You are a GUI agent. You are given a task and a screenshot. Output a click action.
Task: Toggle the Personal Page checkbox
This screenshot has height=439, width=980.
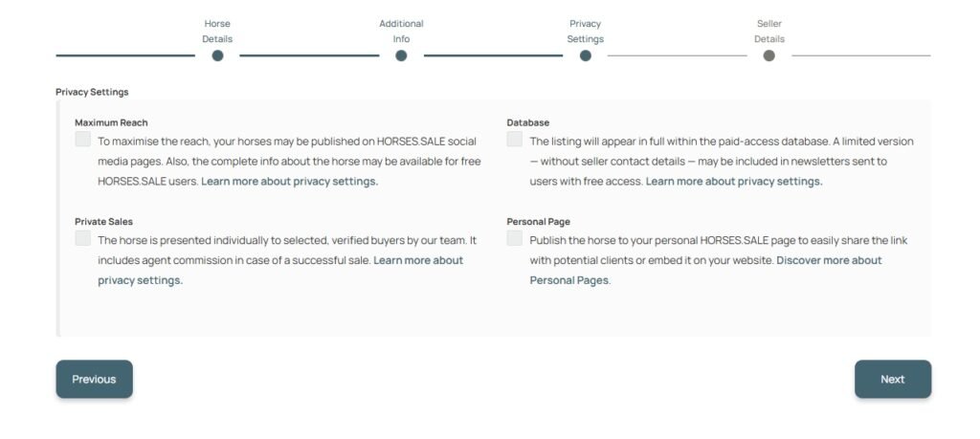tap(515, 238)
